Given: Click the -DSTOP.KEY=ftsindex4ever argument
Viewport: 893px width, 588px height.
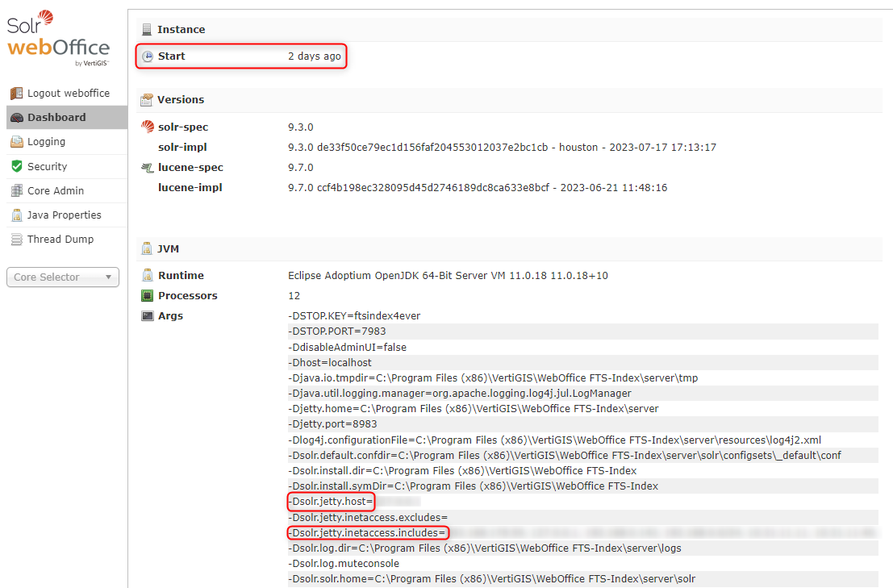Looking at the screenshot, I should [354, 316].
